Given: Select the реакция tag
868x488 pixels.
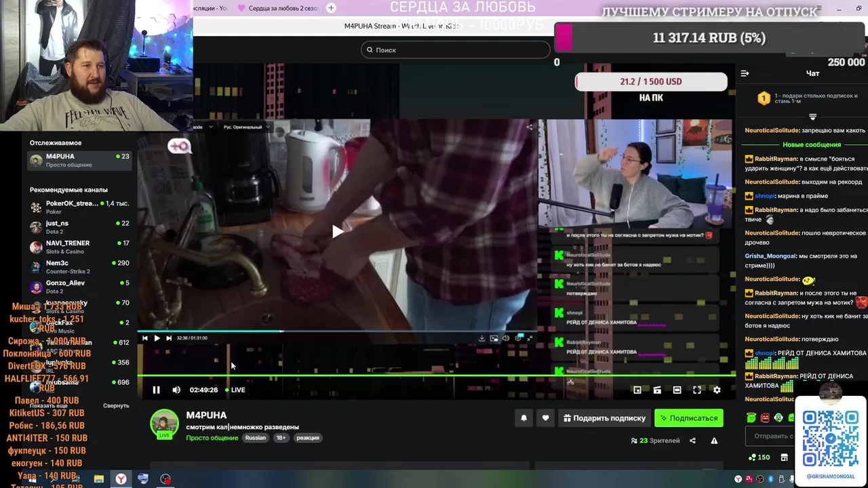Looking at the screenshot, I should (308, 438).
